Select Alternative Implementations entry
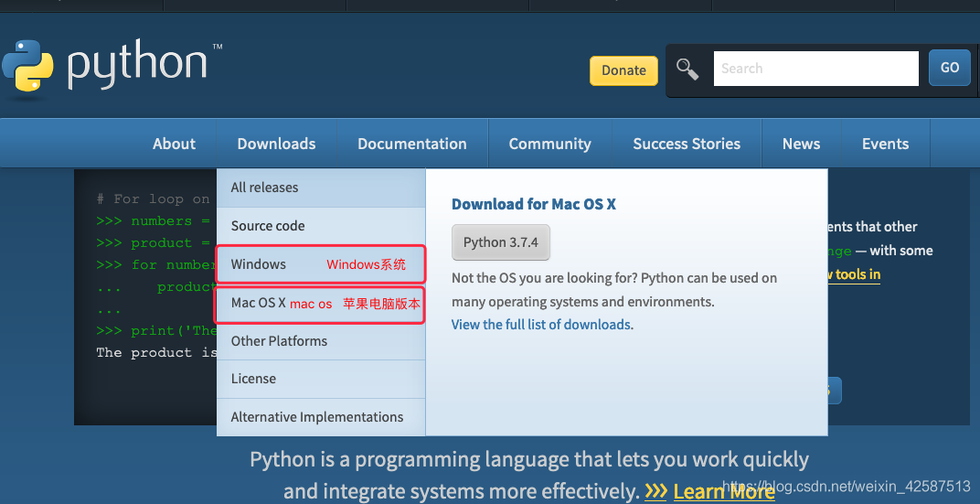This screenshot has width=980, height=504. [321, 417]
